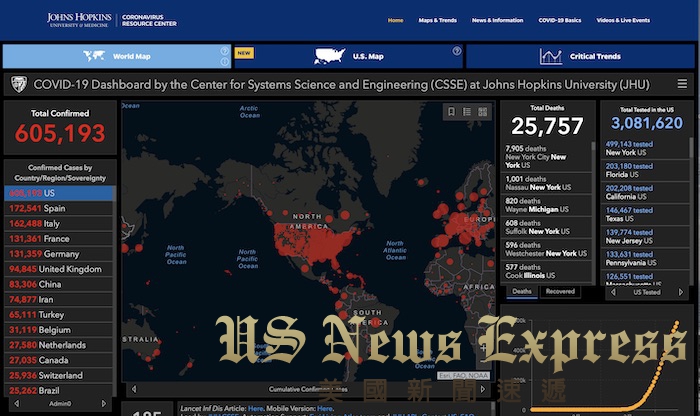Select Italy with 162,488 cases
Viewport: 700px width, 416px height.
[58, 224]
